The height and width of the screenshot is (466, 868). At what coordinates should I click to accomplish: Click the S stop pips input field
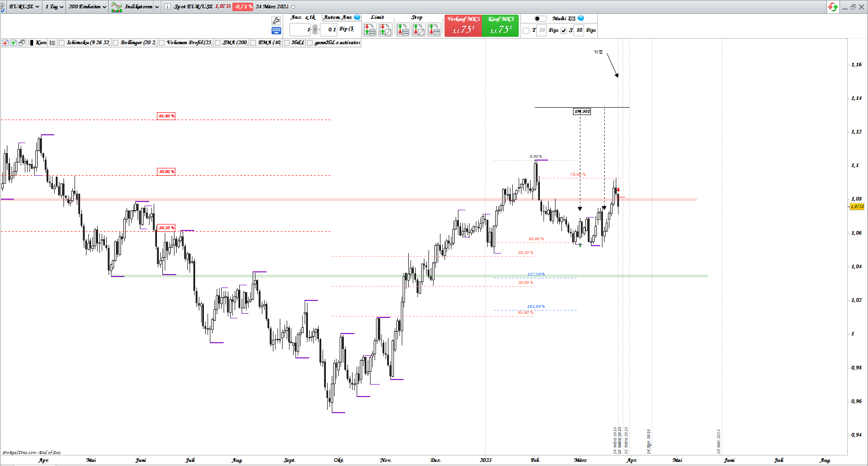(579, 30)
